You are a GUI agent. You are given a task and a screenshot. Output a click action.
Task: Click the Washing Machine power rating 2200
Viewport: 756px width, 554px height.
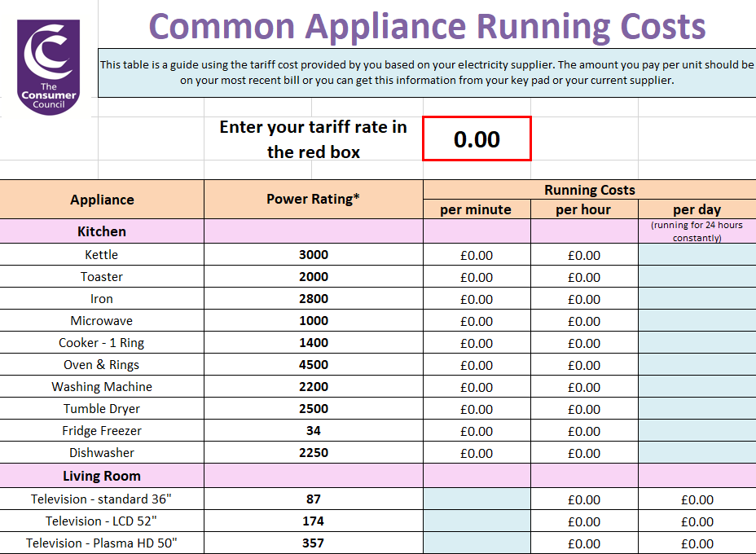[x=314, y=387]
